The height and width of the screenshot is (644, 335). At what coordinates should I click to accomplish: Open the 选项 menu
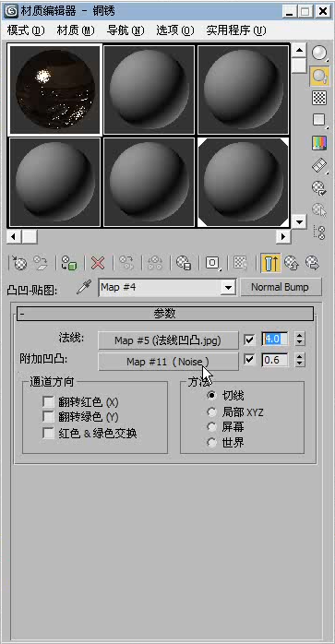click(175, 30)
